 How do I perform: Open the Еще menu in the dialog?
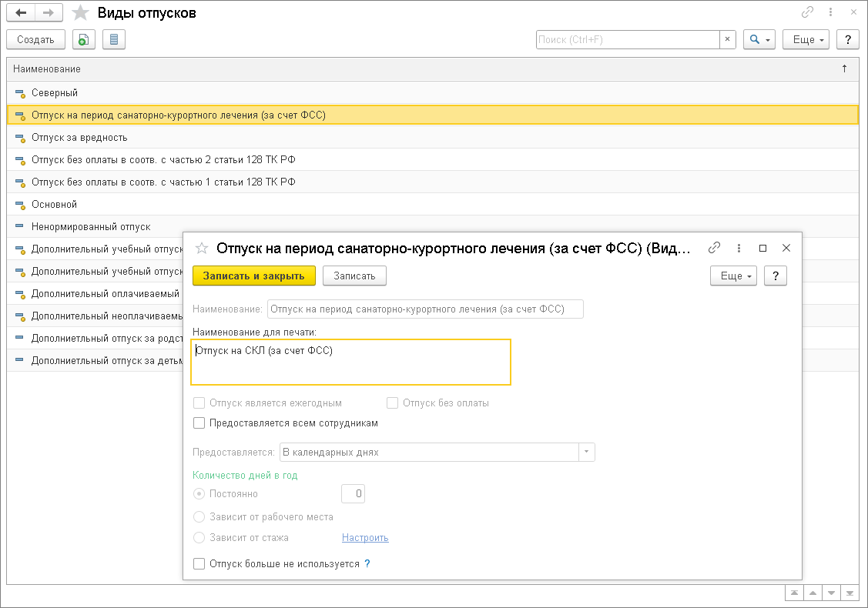pos(733,276)
